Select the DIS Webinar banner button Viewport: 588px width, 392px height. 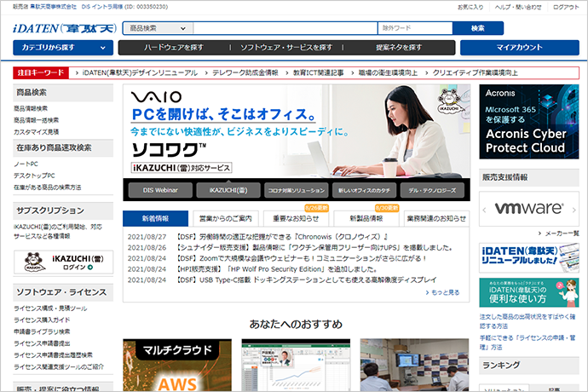pos(160,190)
